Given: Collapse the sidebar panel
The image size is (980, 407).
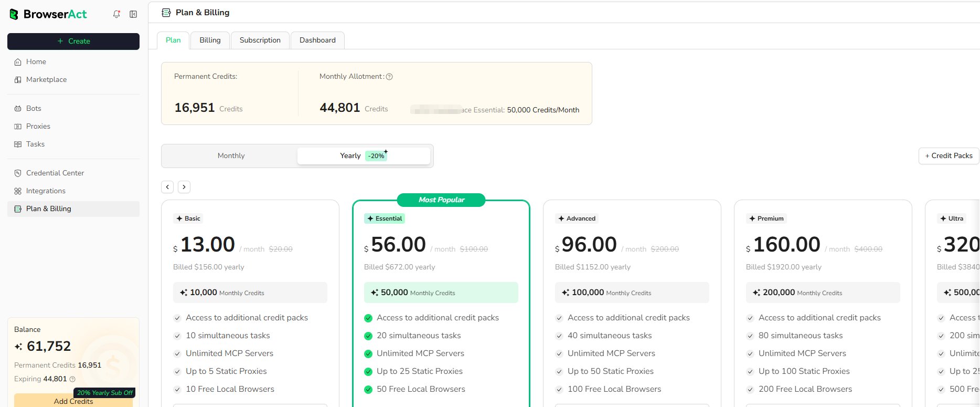Looking at the screenshot, I should pyautogui.click(x=133, y=14).
